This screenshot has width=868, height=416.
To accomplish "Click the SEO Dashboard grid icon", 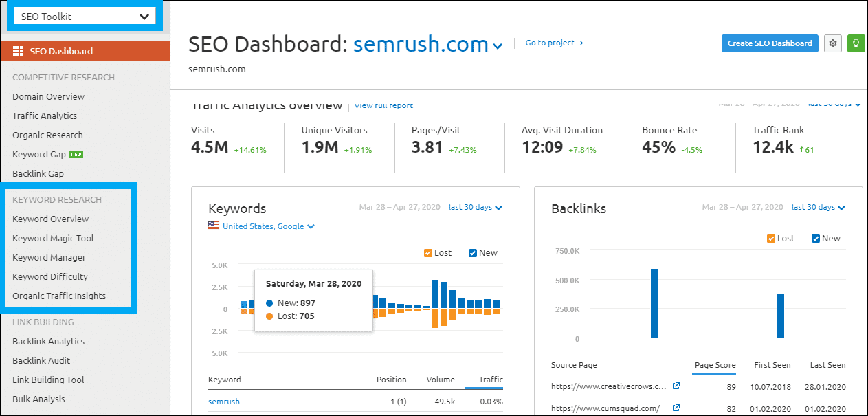I will click(x=16, y=50).
